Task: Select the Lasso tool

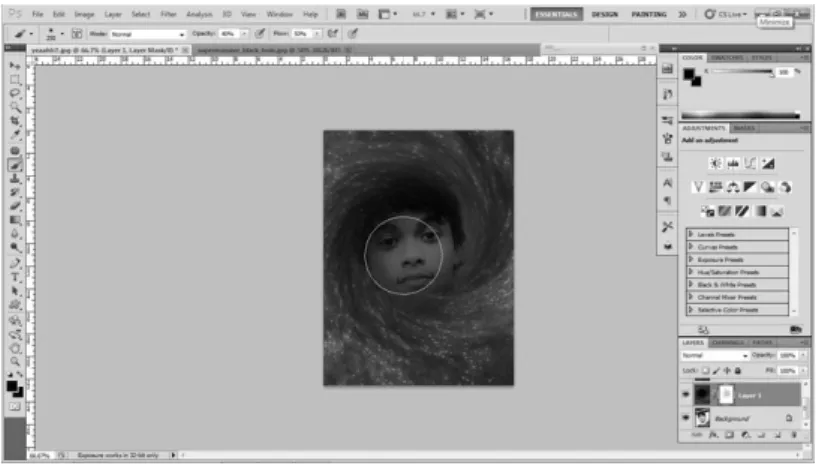Action: 15,94
